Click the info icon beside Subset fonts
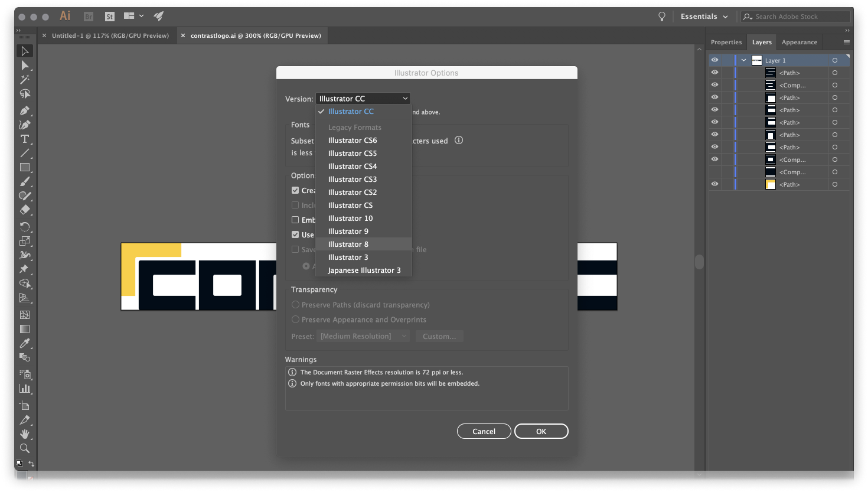 pos(459,141)
